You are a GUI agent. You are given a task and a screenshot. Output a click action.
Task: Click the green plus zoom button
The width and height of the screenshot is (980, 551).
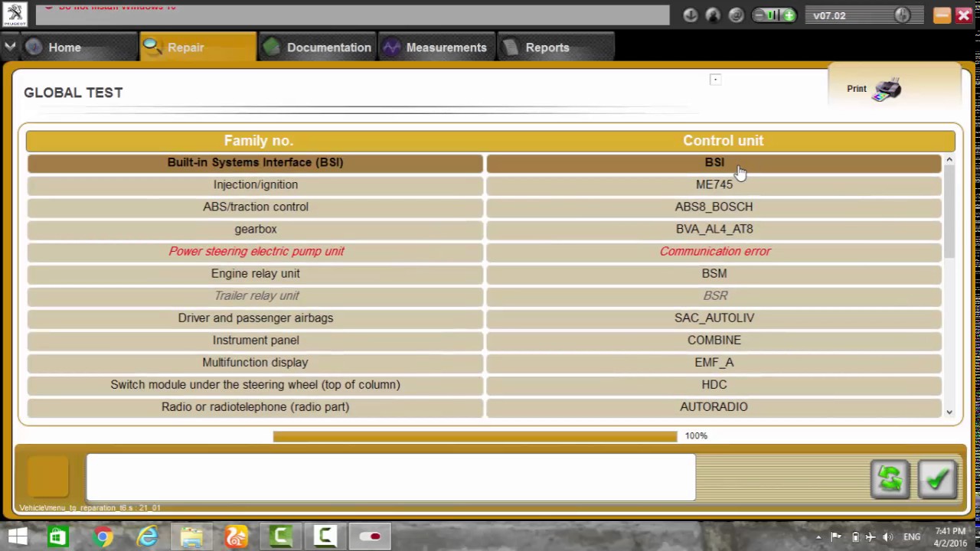789,15
